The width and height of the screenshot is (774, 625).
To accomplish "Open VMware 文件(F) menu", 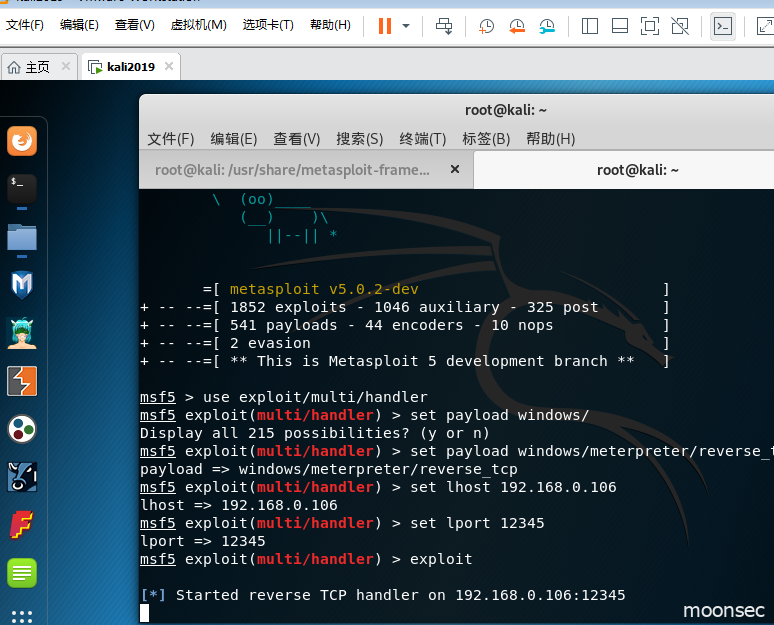I will click(x=25, y=25).
